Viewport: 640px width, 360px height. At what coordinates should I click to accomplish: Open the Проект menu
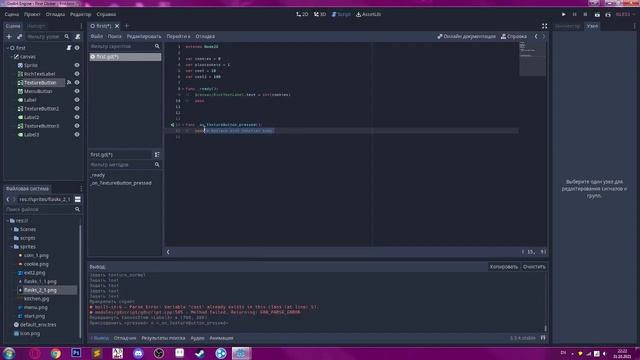point(32,14)
